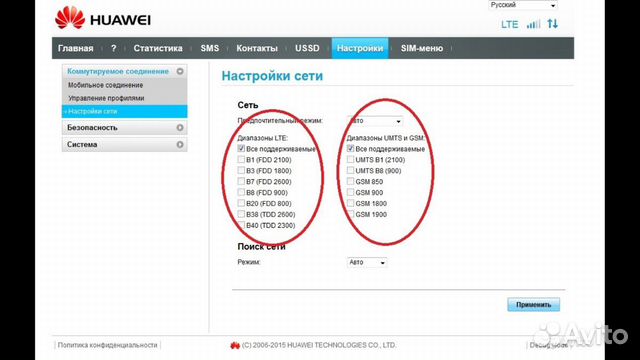This screenshot has width=640, height=360.
Task: Open the Предпочтительный режим dropdown
Action: coord(375,121)
